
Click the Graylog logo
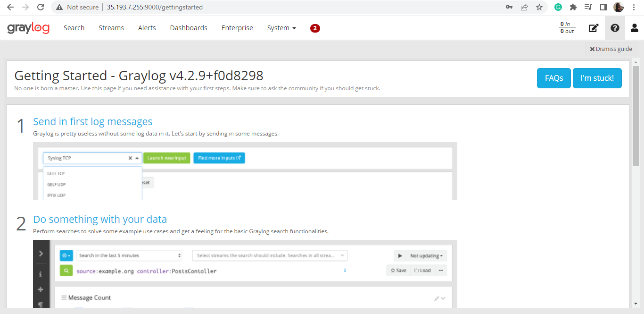(x=28, y=28)
